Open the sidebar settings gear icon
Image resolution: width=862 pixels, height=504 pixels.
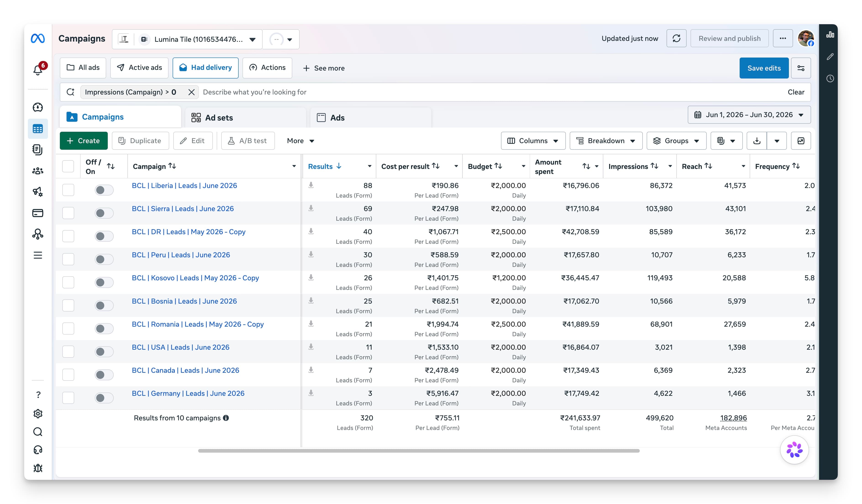click(x=38, y=414)
